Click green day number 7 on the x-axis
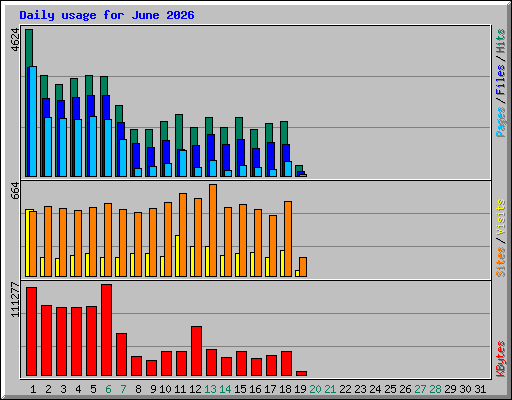 pos(123,389)
